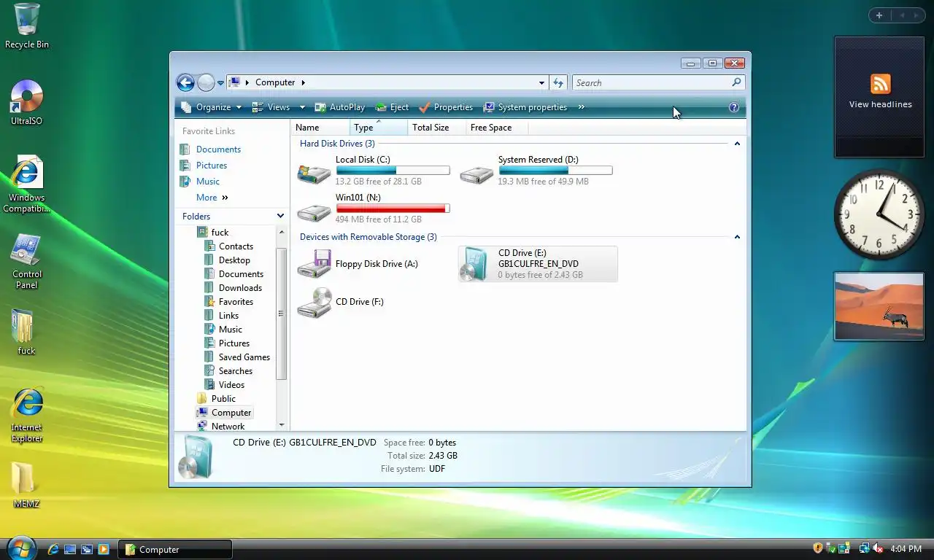The width and height of the screenshot is (934, 560).
Task: Launch Internet Explorer from Quick Launch
Action: pos(53,549)
